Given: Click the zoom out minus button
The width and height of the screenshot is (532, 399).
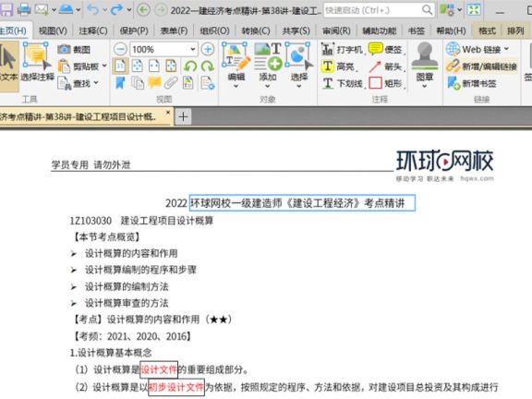Looking at the screenshot, I should 120,50.
